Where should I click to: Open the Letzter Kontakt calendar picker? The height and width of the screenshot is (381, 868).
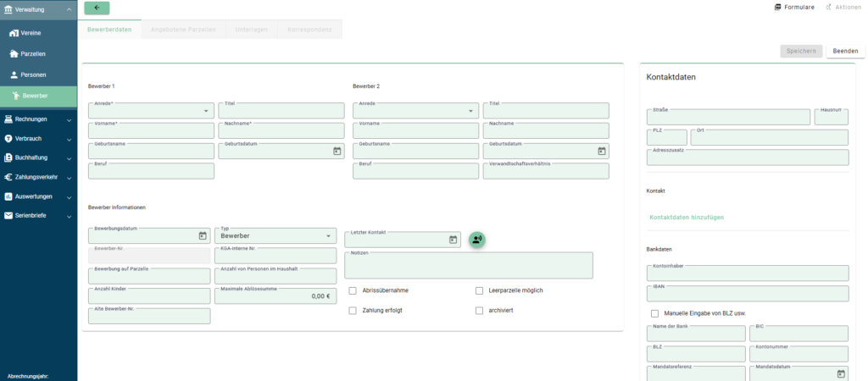[x=453, y=240]
